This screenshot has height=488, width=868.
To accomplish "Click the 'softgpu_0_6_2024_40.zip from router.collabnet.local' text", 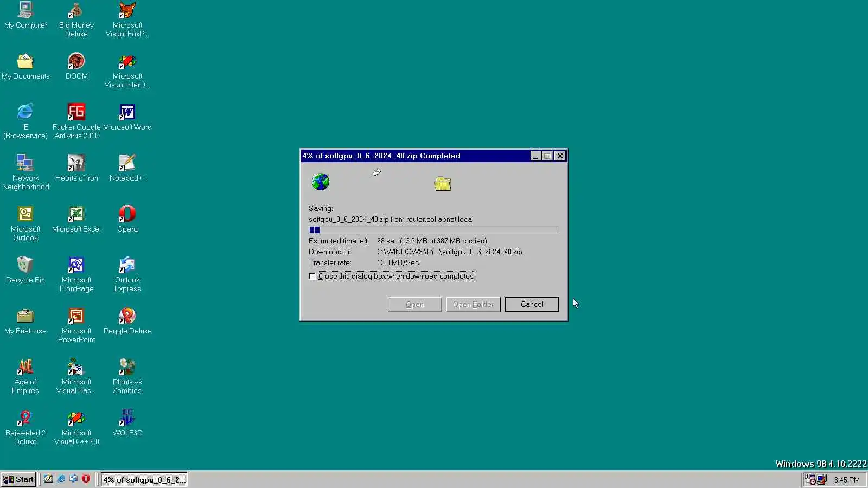I will [x=391, y=219].
